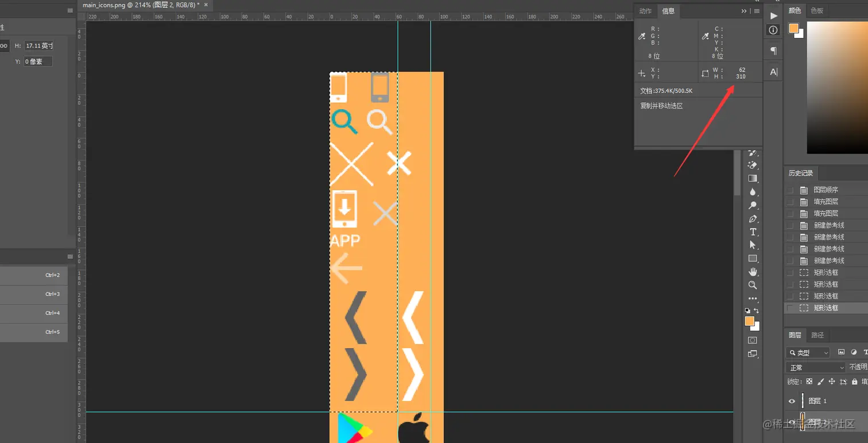Set history source box on highlighted 矩形选框
This screenshot has width=868, height=443.
(790, 308)
